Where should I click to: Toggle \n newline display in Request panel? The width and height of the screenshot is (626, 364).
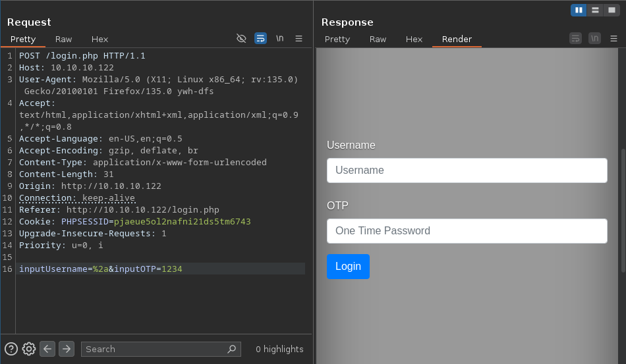click(279, 38)
